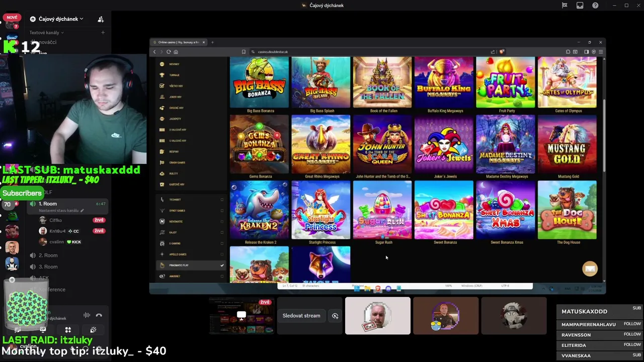Open the chat envelope widget
Image resolution: width=644 pixels, height=362 pixels.
590,268
